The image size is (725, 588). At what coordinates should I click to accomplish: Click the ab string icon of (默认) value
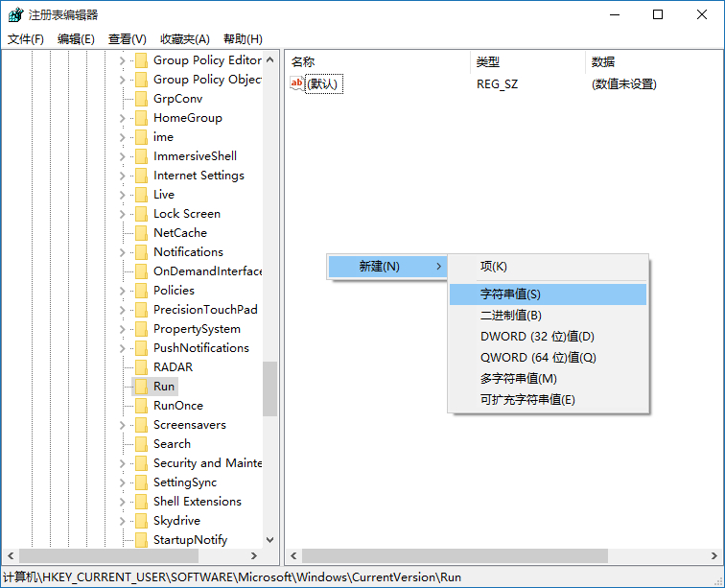click(297, 83)
